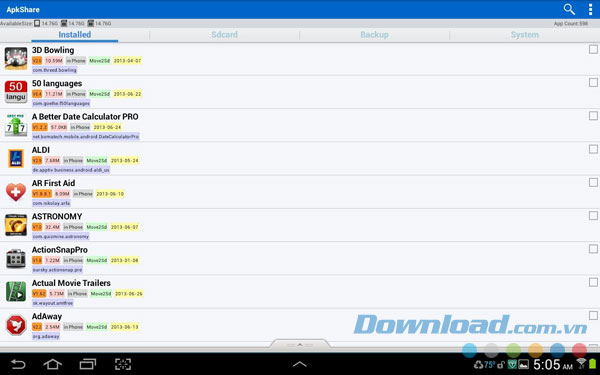Tick the AR First Aid checkbox
Image resolution: width=600 pixels, height=375 pixels.
point(593,183)
